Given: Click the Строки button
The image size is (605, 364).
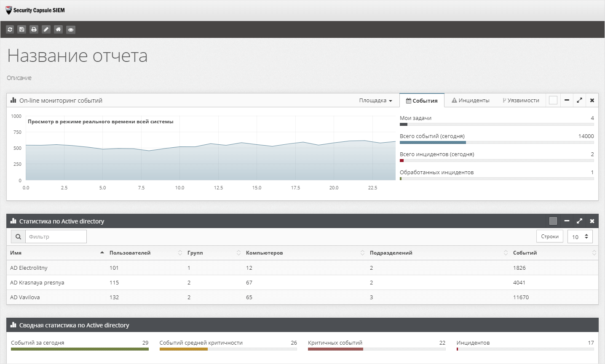Looking at the screenshot, I should [550, 236].
